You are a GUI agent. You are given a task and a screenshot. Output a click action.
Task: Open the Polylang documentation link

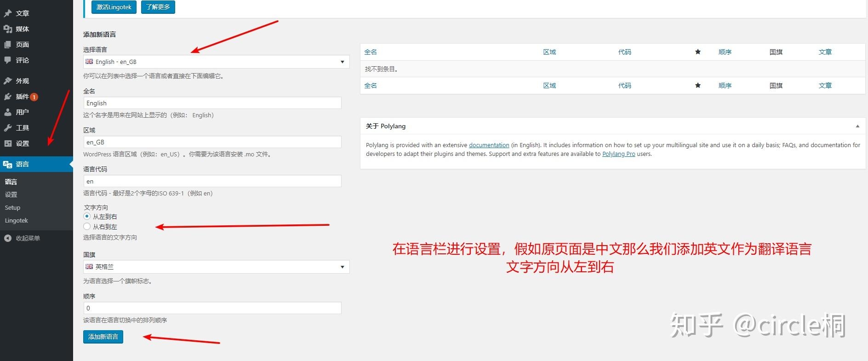click(489, 145)
